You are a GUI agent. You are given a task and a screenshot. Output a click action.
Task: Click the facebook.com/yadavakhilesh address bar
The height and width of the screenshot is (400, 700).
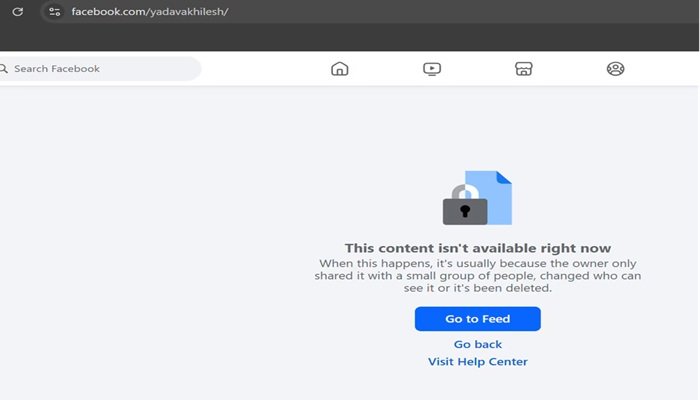pyautogui.click(x=370, y=12)
